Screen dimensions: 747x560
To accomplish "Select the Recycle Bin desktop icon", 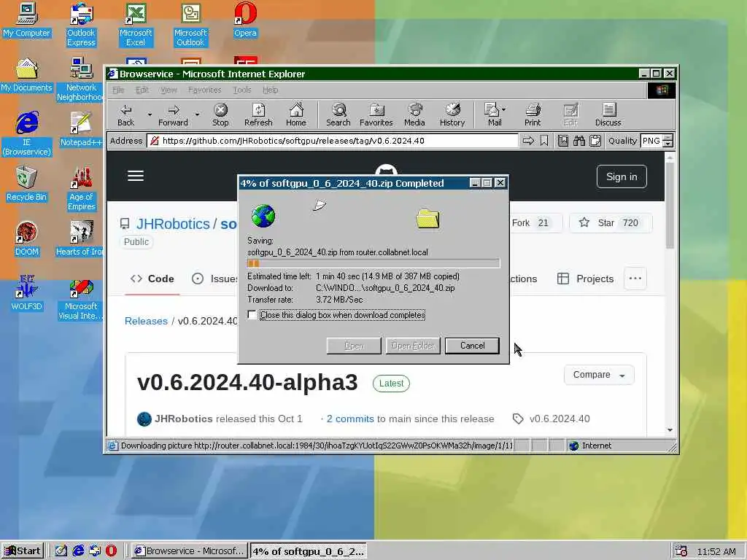I will pos(26,184).
